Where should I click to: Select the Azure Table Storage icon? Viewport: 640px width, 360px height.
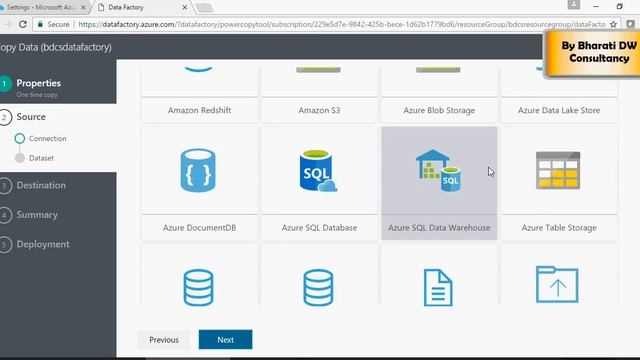tap(558, 171)
